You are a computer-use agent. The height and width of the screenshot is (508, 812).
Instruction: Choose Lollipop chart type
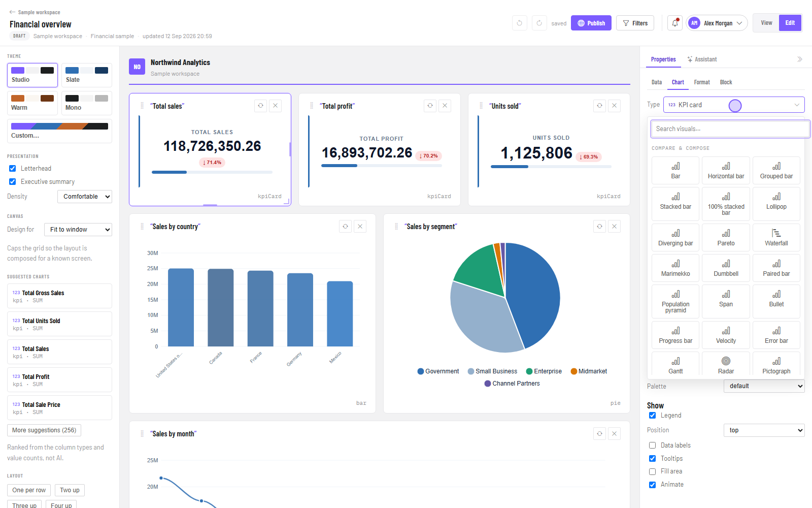pyautogui.click(x=776, y=204)
